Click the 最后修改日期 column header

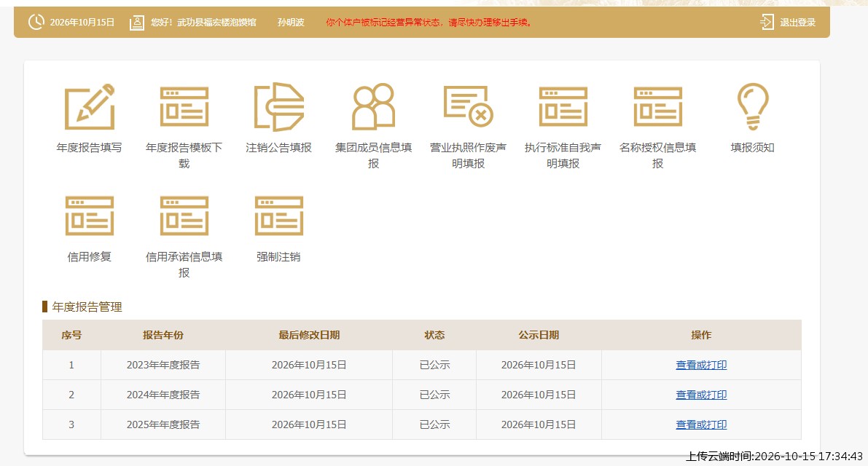tap(309, 335)
